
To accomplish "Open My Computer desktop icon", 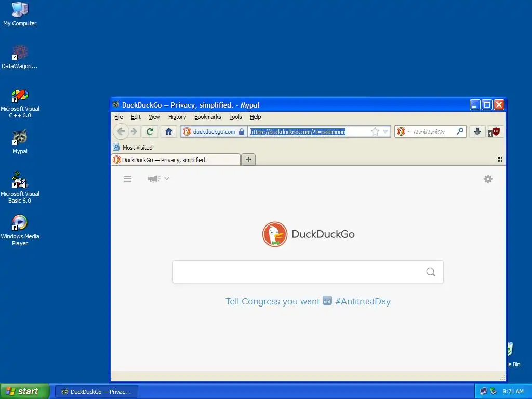I will [x=20, y=14].
